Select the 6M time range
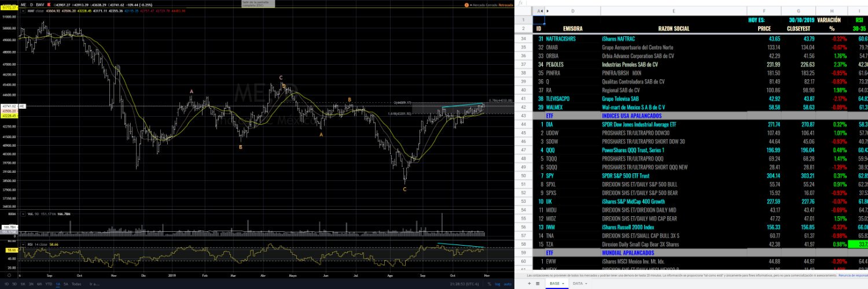The width and height of the screenshot is (868, 289). click(x=39, y=284)
